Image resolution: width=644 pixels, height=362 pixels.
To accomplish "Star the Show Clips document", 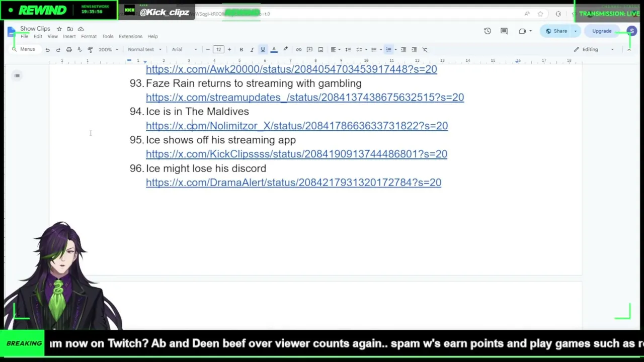I will pos(59,29).
